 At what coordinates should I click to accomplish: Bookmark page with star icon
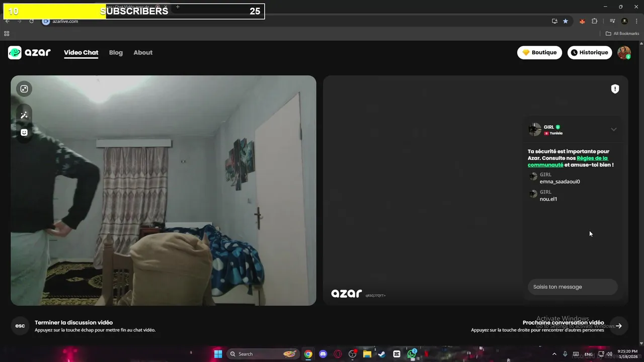(566, 21)
